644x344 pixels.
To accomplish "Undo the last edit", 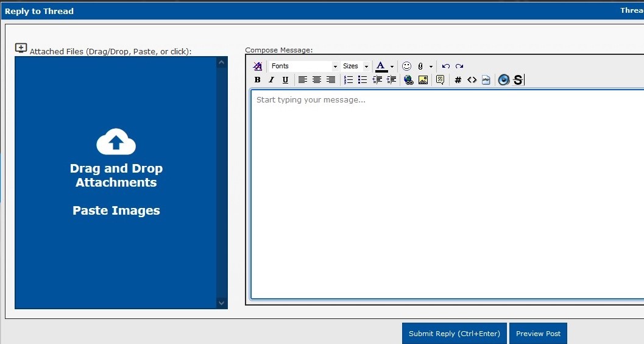I will pos(445,66).
